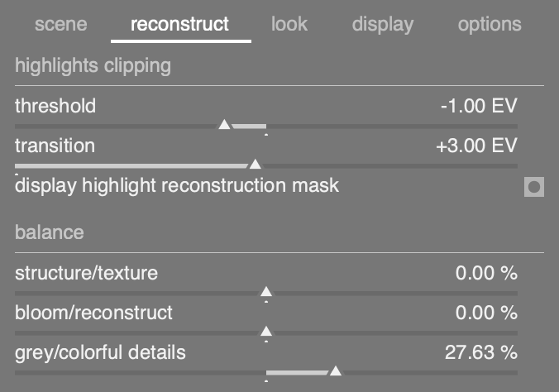
Task: Click the bloom/reconstruct slider handle
Action: (x=266, y=332)
